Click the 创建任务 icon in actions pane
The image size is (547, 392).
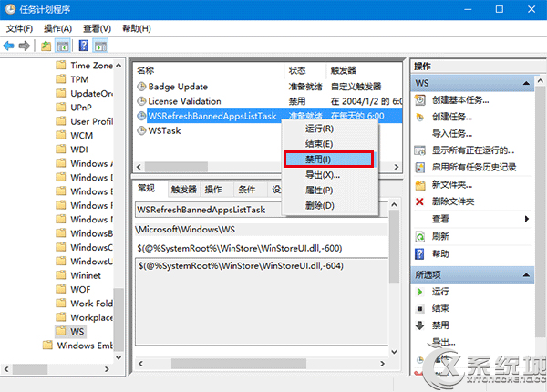coord(420,118)
